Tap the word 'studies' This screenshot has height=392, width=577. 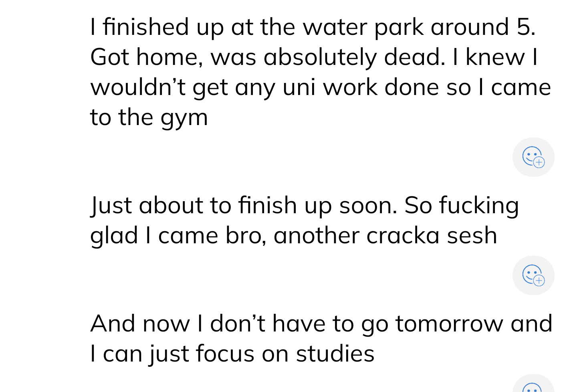coord(335,354)
